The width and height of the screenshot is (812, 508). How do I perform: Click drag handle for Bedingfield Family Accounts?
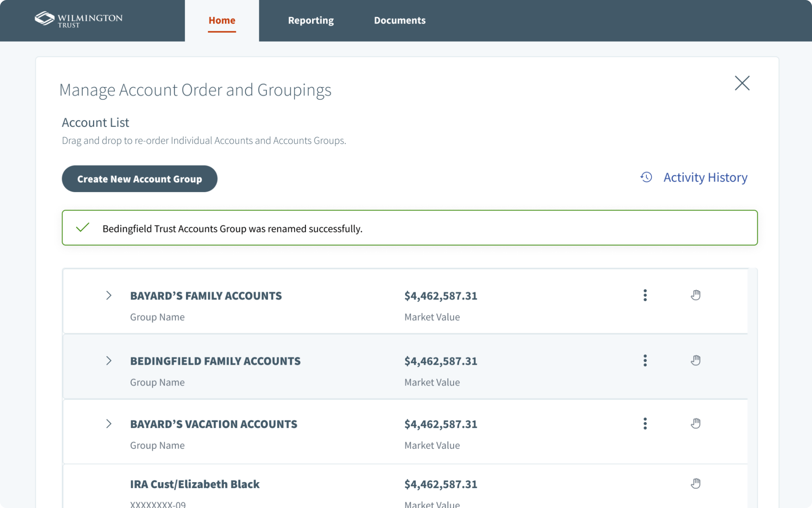point(695,360)
